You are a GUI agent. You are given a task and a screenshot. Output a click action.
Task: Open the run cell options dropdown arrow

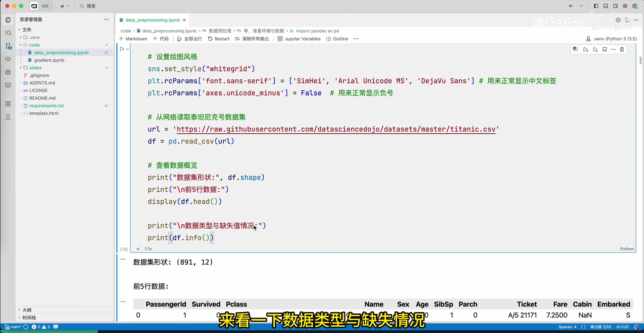127,49
